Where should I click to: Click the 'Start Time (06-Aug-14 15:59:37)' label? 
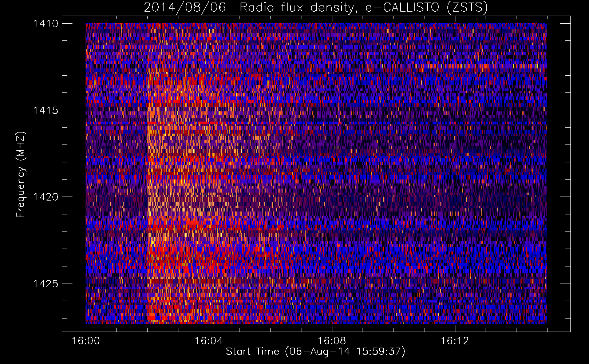pos(316,352)
